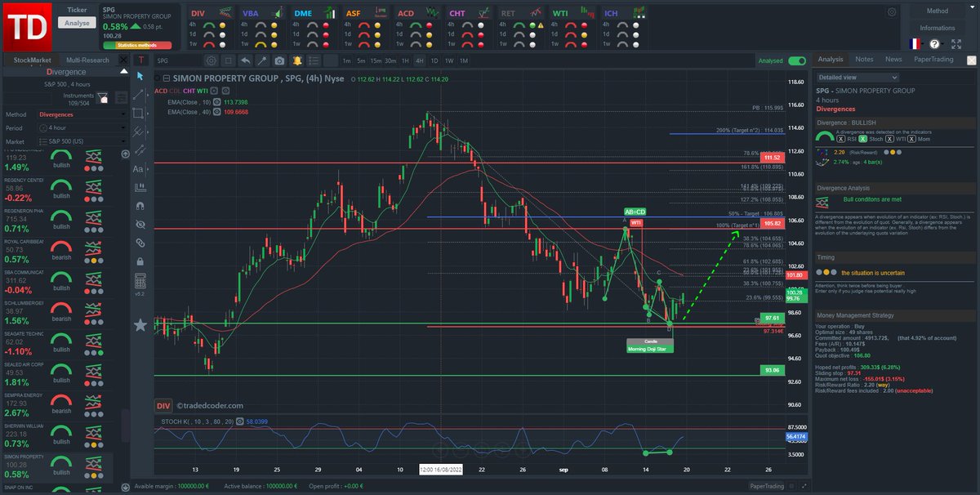Open the Period dropdown showing 4 hour
Screen dimensions: 980x495
tap(82, 128)
